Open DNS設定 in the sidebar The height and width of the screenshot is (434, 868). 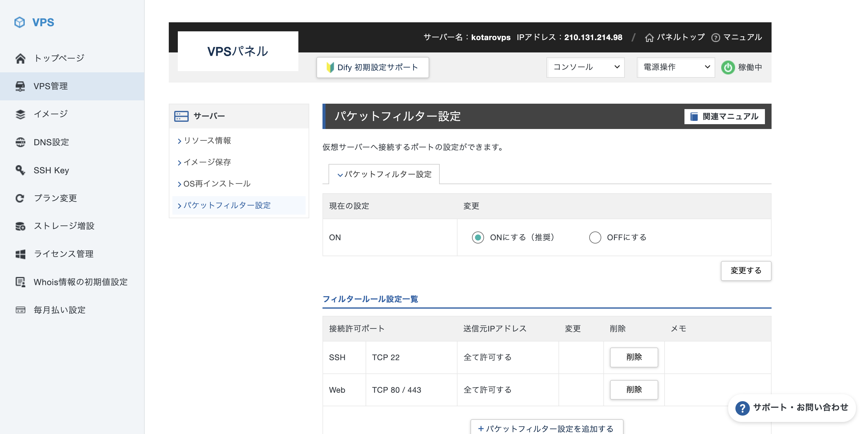(72, 142)
